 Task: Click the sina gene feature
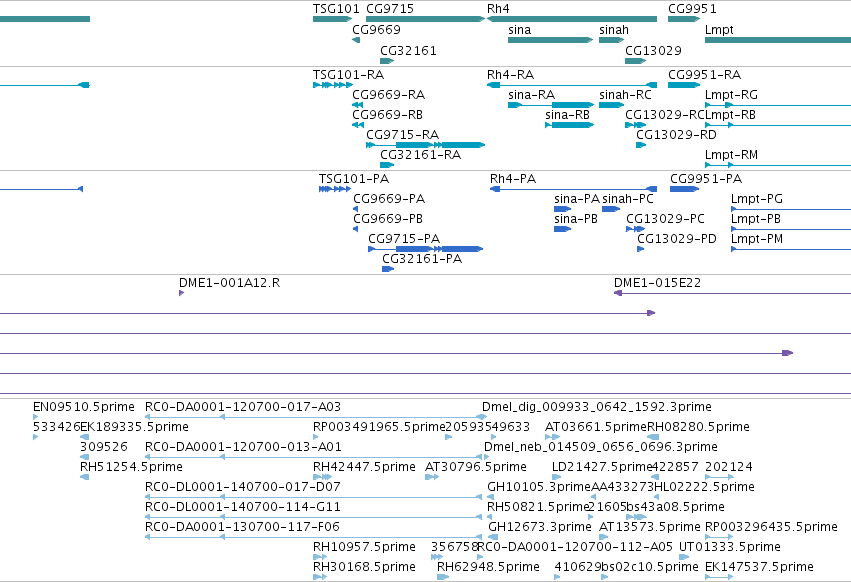[550, 40]
